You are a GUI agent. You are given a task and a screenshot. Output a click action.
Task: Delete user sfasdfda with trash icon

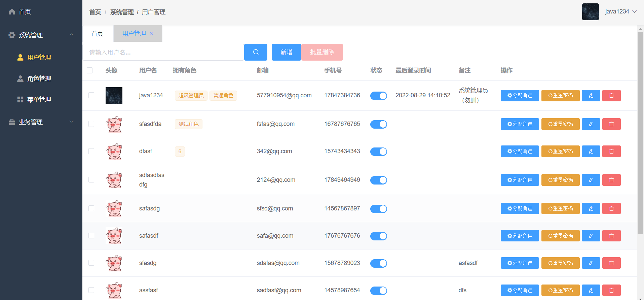(611, 124)
